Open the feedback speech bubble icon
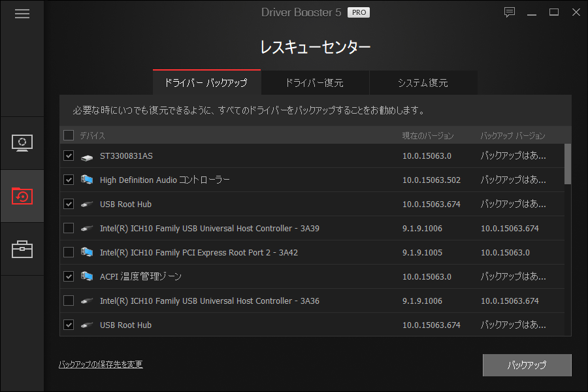 pyautogui.click(x=509, y=12)
